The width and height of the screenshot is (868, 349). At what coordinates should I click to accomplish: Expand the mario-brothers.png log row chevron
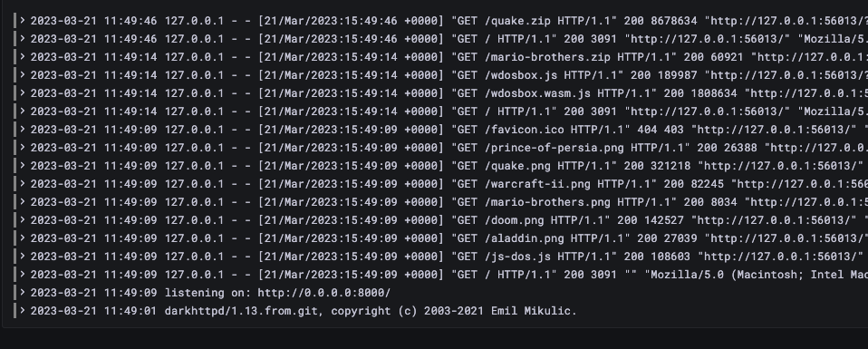pos(23,201)
